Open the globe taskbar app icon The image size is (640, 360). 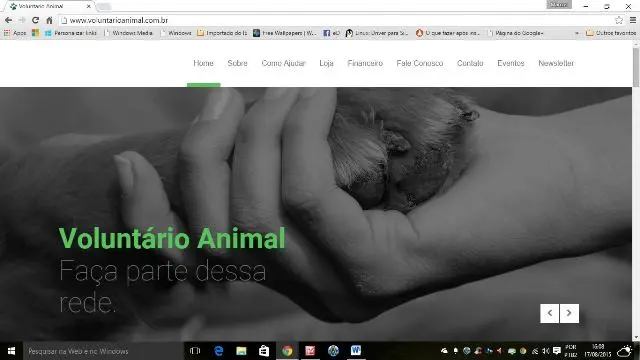coord(333,351)
